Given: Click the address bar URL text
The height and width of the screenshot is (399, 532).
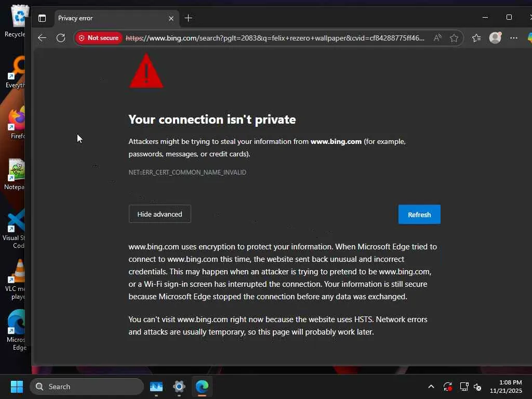Looking at the screenshot, I should coord(275,38).
